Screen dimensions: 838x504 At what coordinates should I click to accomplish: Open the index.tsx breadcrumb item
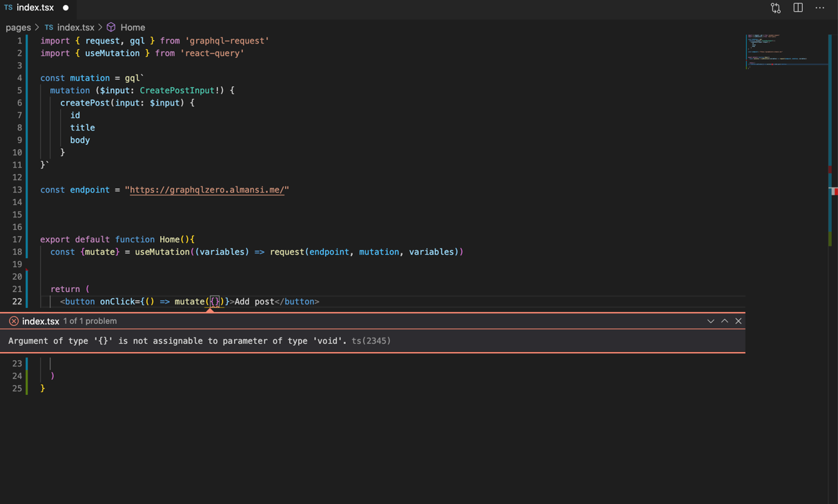tap(75, 28)
